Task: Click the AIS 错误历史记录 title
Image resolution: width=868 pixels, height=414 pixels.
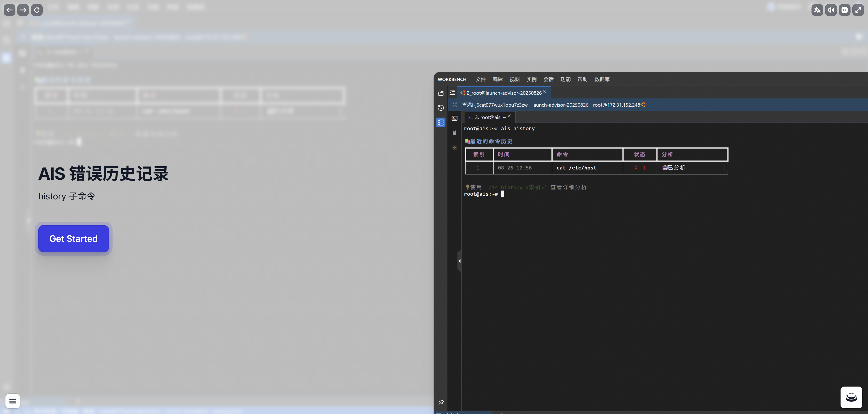Action: (x=103, y=174)
